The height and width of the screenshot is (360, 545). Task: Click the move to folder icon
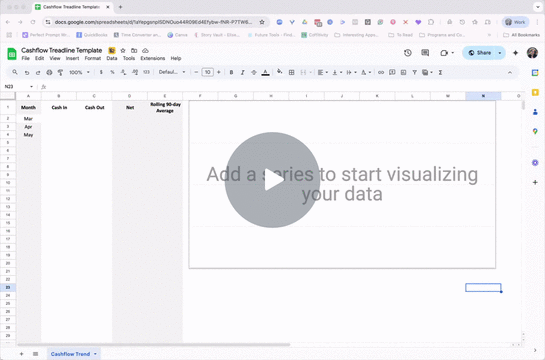[134, 50]
